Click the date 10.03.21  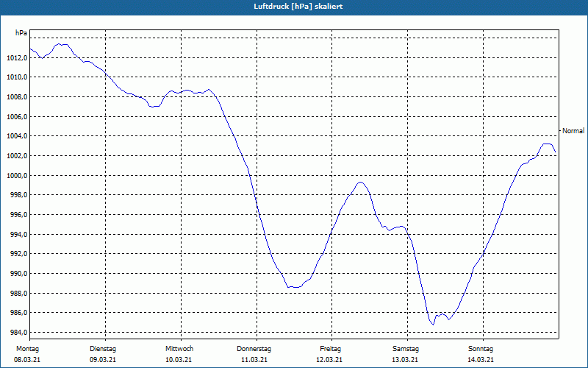point(179,360)
